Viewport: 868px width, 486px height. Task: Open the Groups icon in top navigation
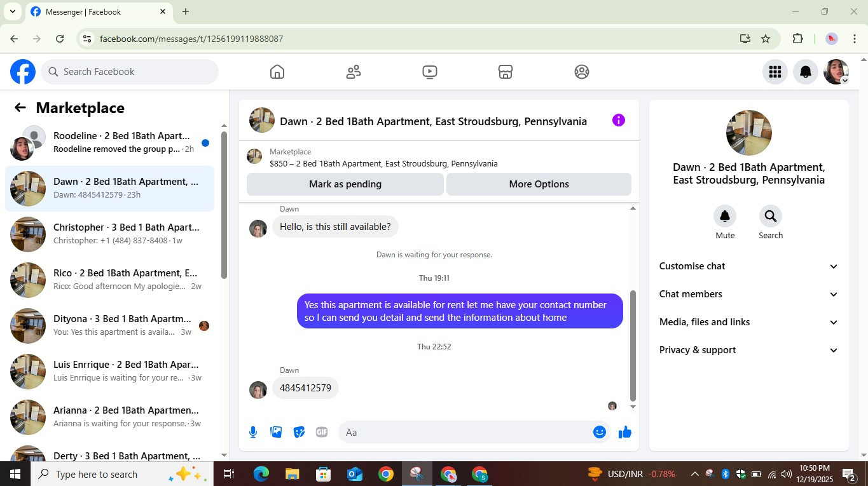tap(582, 72)
